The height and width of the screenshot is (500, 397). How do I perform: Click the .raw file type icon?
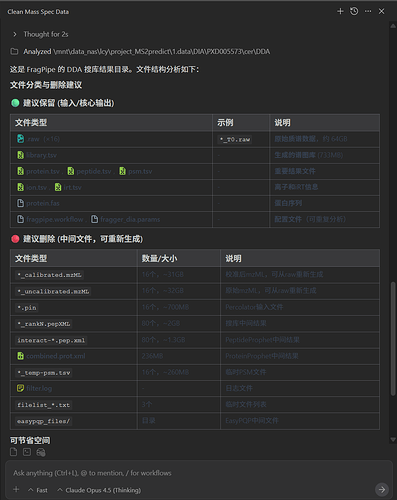[20, 139]
